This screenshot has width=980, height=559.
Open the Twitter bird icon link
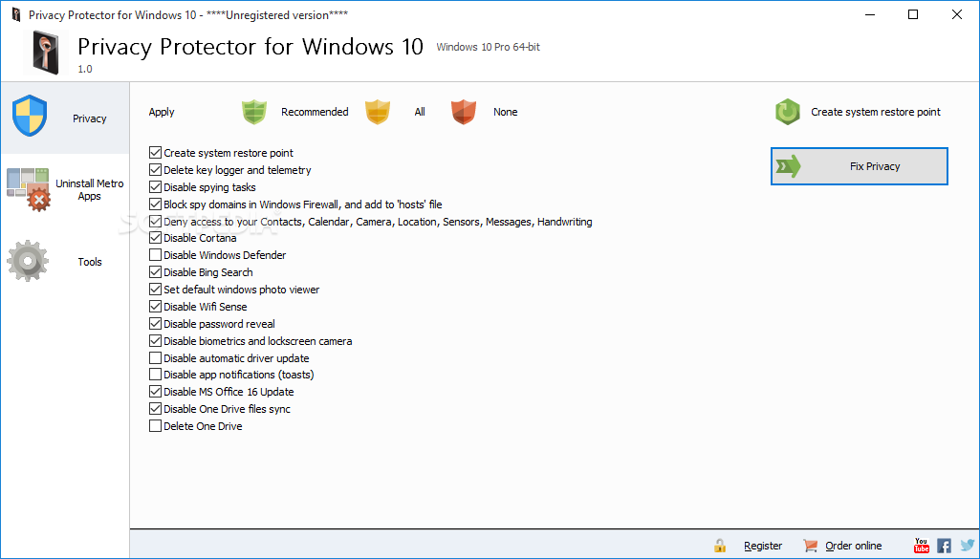[x=967, y=546]
